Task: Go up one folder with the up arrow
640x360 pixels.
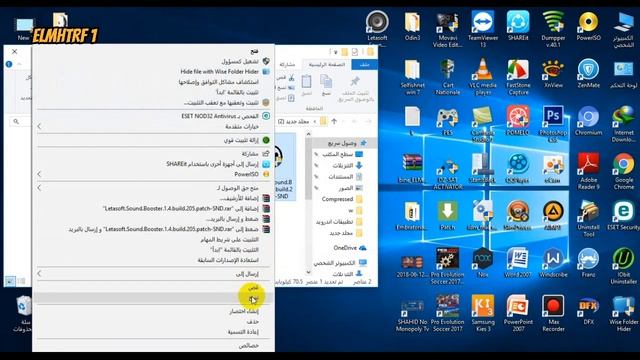Action: pyautogui.click(x=334, y=121)
